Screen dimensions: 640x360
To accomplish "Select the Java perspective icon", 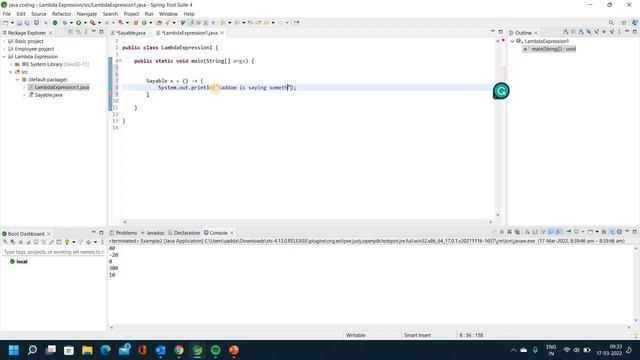I will point(634,23).
